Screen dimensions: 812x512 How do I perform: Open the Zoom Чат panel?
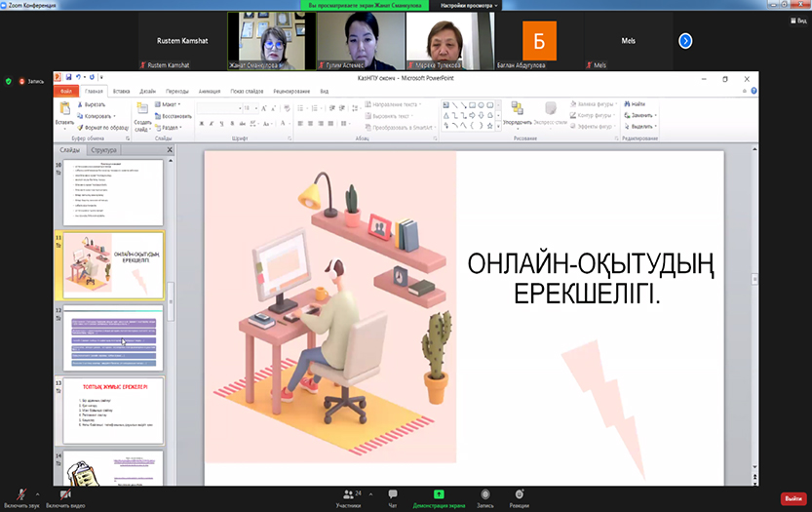pos(393,494)
